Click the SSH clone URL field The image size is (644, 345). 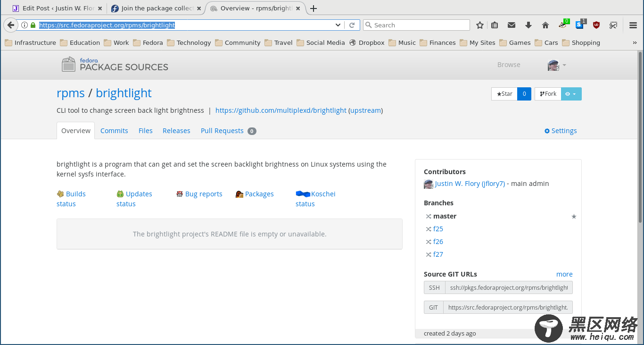point(509,287)
